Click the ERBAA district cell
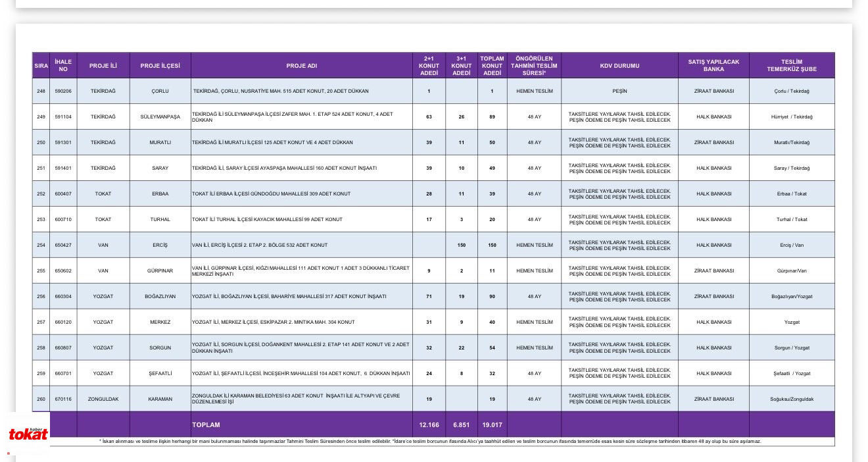868x462 pixels. (x=160, y=193)
